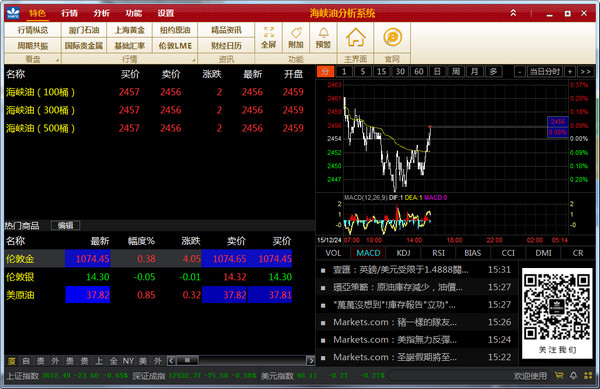Image resolution: width=600 pixels, height=389 pixels.
Task: Toggle the 分 minute chart period
Action: [x=325, y=72]
